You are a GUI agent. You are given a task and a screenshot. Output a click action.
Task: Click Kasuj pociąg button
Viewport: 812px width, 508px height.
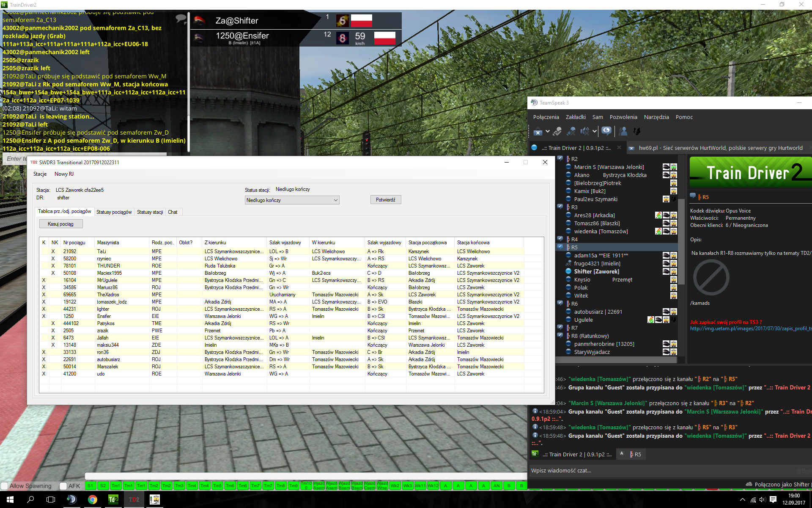pyautogui.click(x=60, y=224)
